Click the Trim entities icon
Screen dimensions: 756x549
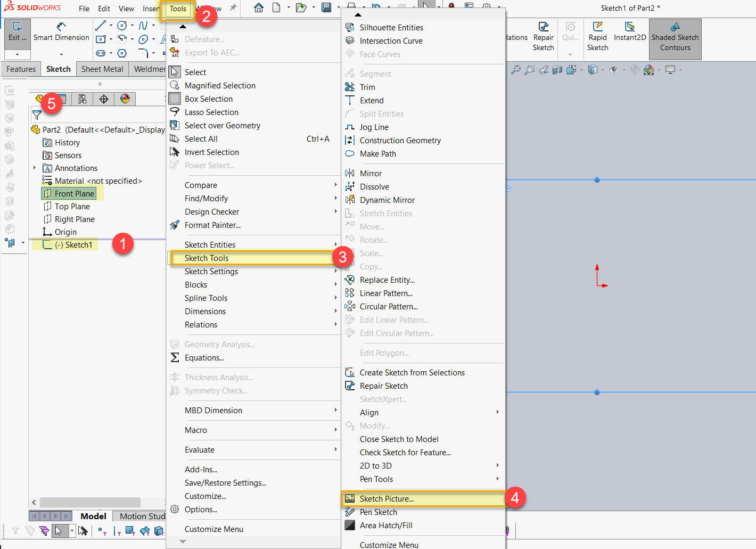(x=350, y=87)
